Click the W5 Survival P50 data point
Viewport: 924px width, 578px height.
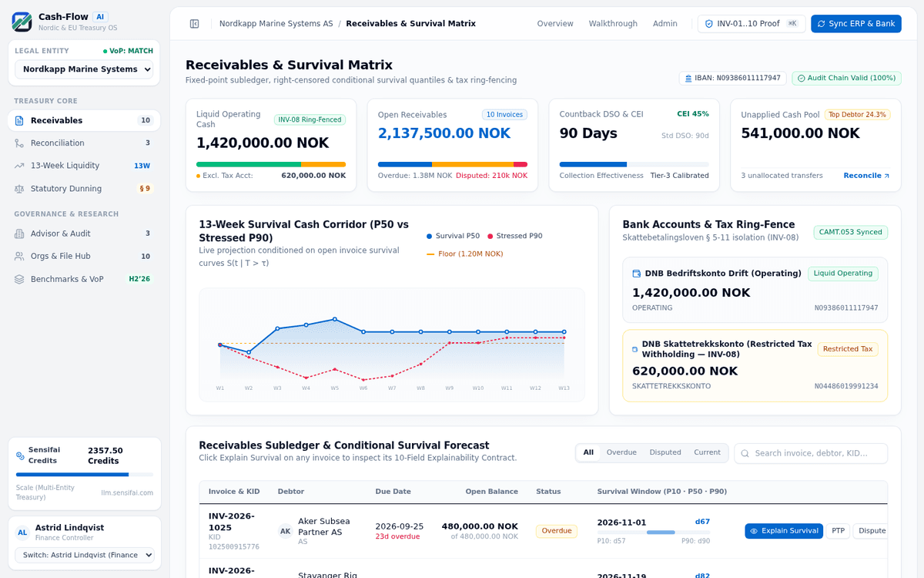pyautogui.click(x=335, y=319)
